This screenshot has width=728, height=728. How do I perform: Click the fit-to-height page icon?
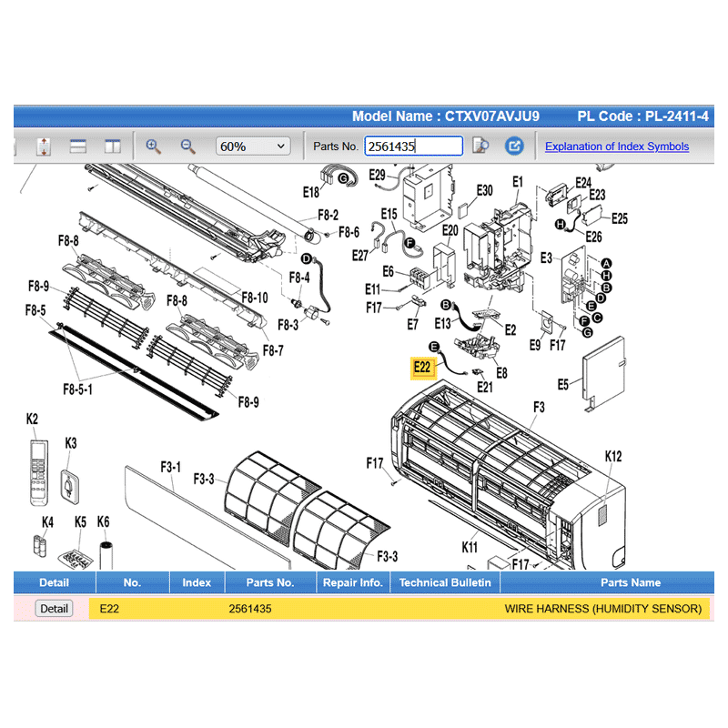(x=43, y=147)
